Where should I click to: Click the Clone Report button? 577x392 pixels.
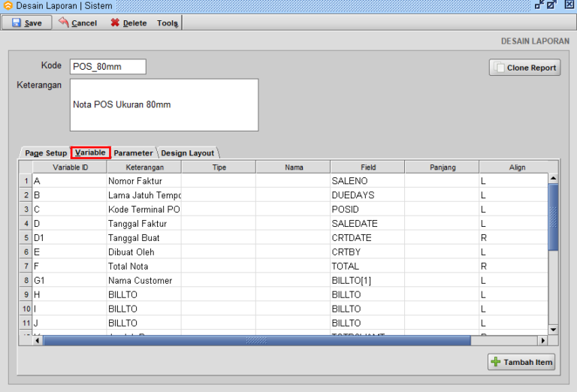pos(524,68)
